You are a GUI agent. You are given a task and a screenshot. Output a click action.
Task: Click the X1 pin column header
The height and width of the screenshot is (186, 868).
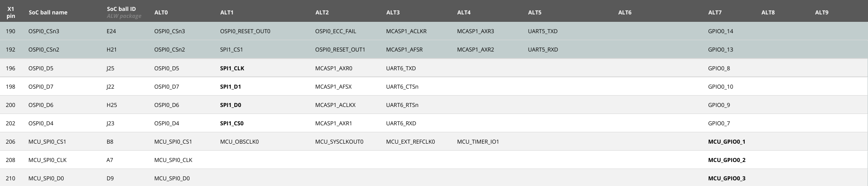click(10, 12)
